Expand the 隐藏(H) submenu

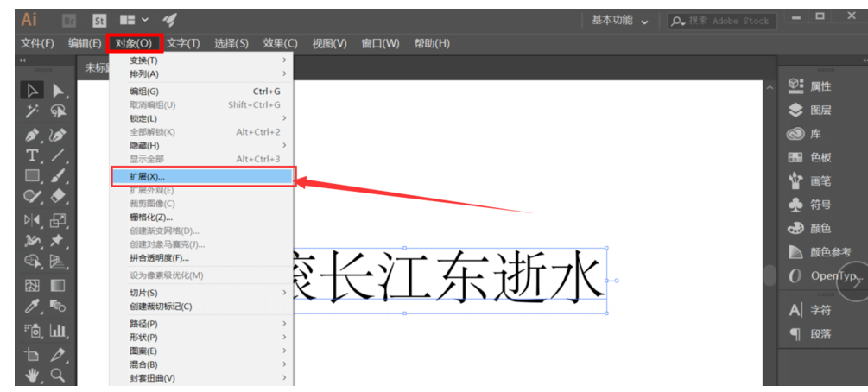[x=201, y=146]
